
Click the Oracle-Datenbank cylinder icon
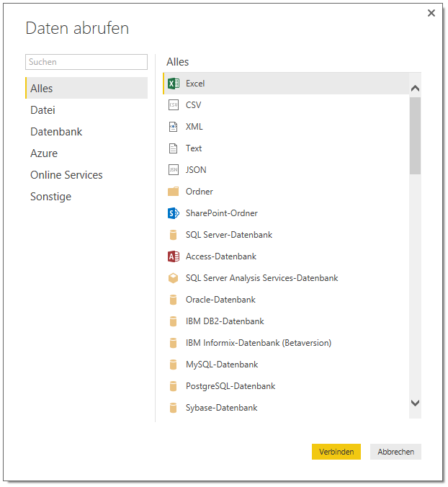tap(174, 300)
